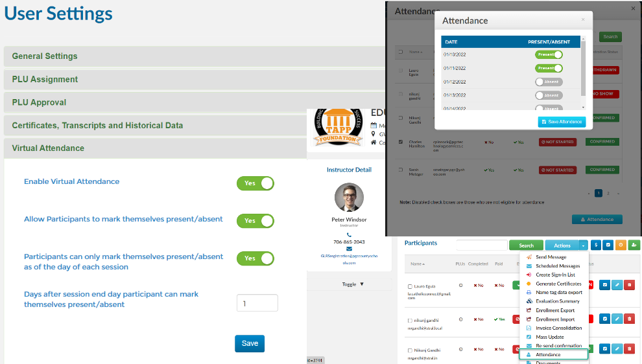Open the Actions dropdown caret
642x364 pixels.
(x=584, y=245)
